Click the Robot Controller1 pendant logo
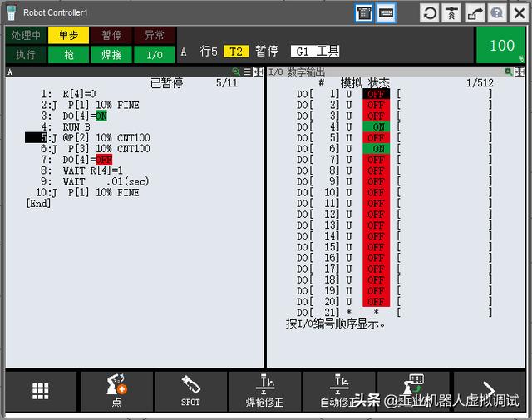532x420 pixels. click(x=11, y=13)
